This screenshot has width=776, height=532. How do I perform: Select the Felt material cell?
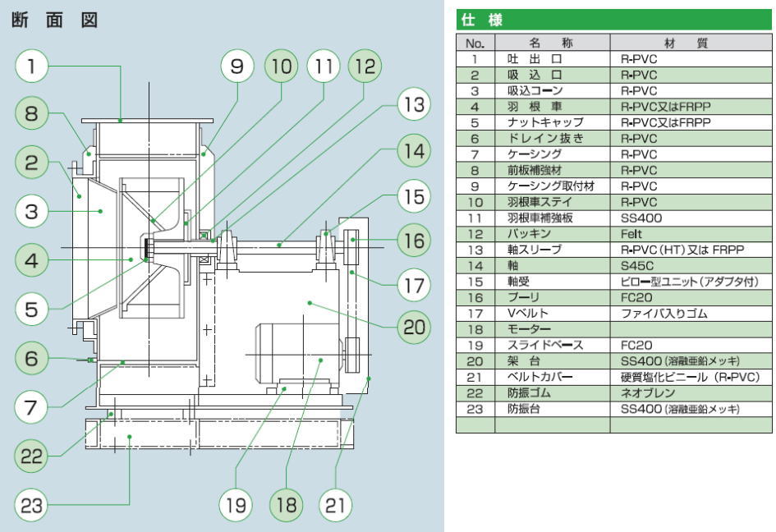[x=691, y=234]
